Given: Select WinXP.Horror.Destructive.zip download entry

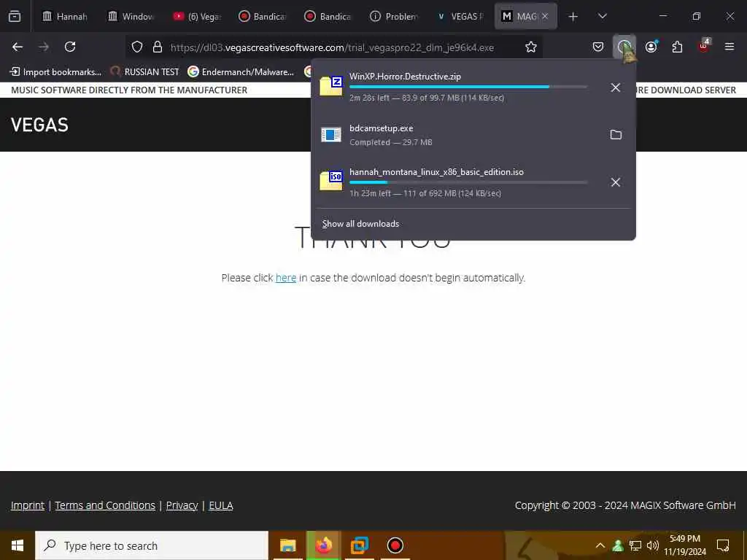Looking at the screenshot, I should pyautogui.click(x=457, y=87).
